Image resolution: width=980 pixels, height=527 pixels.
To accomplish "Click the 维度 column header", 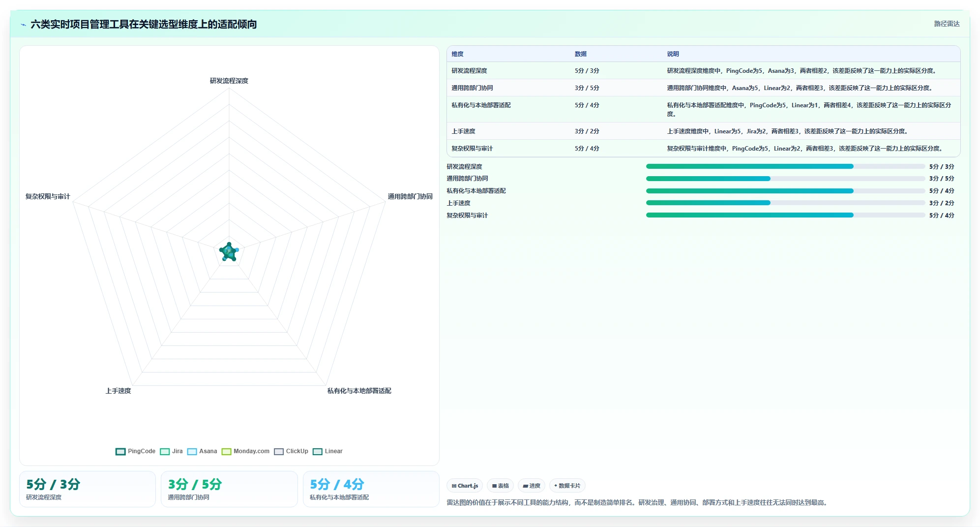I will (457, 54).
